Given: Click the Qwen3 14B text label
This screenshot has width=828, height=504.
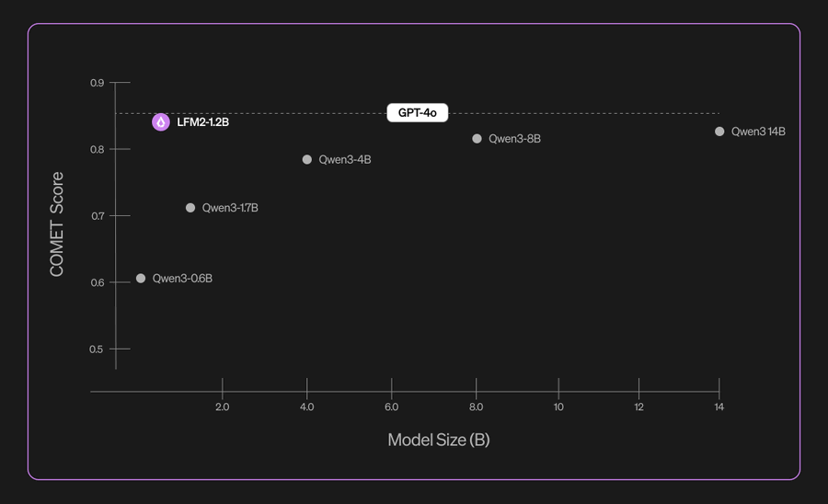Looking at the screenshot, I should click(x=758, y=132).
